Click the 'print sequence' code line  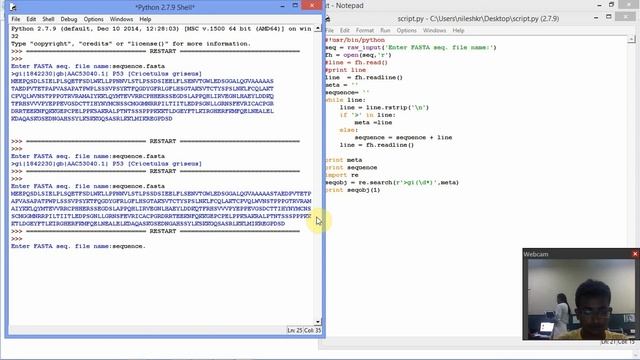[351, 167]
